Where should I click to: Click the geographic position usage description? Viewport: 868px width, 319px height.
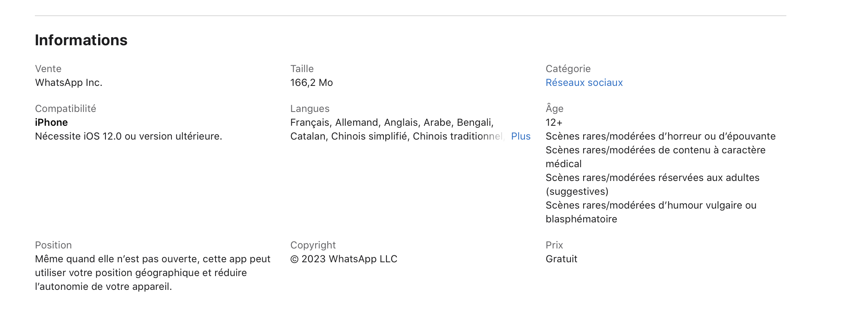[153, 273]
